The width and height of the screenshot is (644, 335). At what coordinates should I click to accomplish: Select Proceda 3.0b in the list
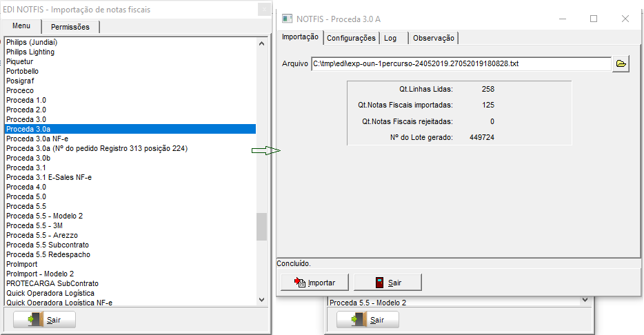pos(130,158)
